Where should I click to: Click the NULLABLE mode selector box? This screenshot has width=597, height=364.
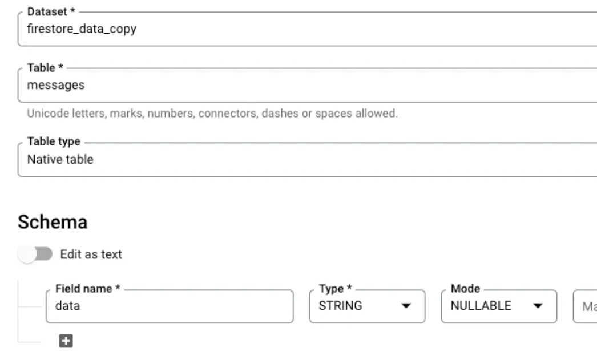(x=499, y=306)
